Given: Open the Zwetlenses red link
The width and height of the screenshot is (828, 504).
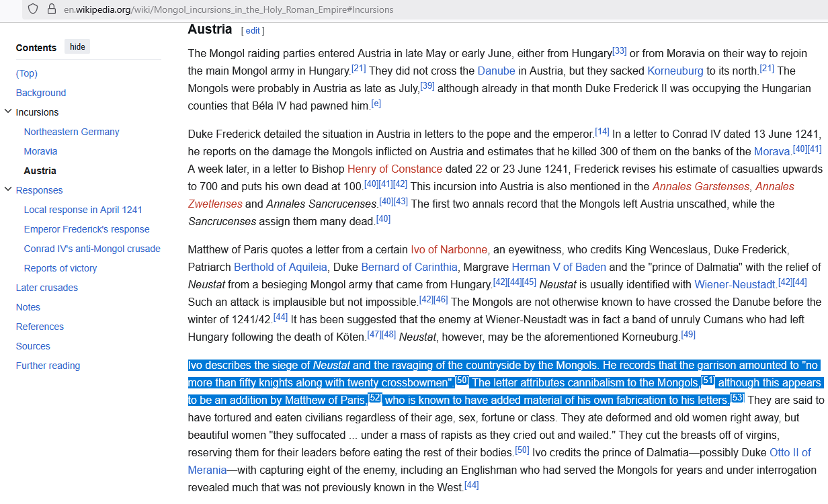Looking at the screenshot, I should (215, 204).
